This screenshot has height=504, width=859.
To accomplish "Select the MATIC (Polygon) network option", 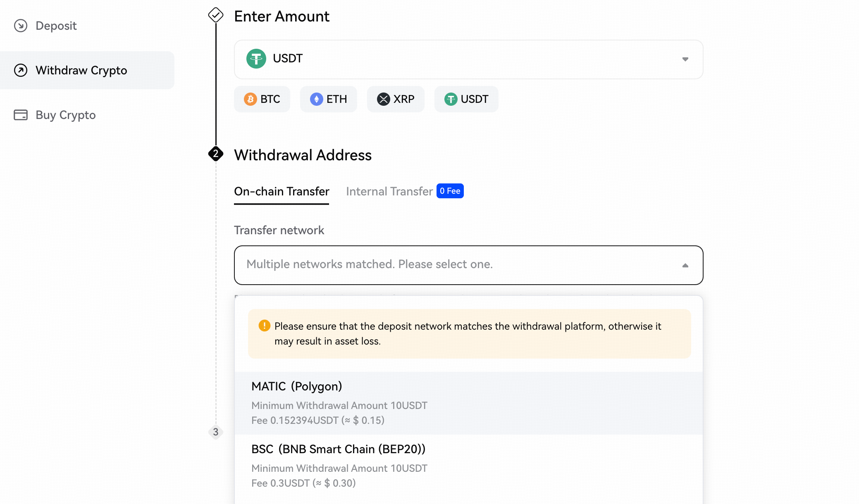I will pos(469,403).
